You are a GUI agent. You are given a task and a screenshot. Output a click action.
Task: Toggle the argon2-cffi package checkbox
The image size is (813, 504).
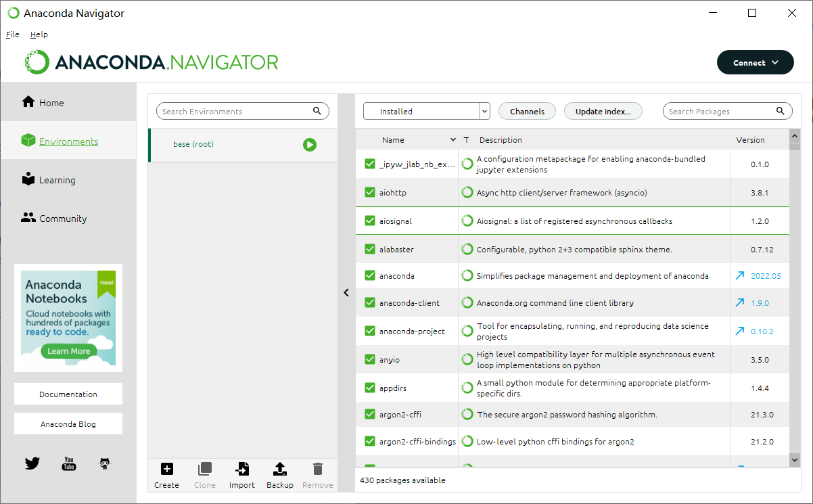(369, 415)
